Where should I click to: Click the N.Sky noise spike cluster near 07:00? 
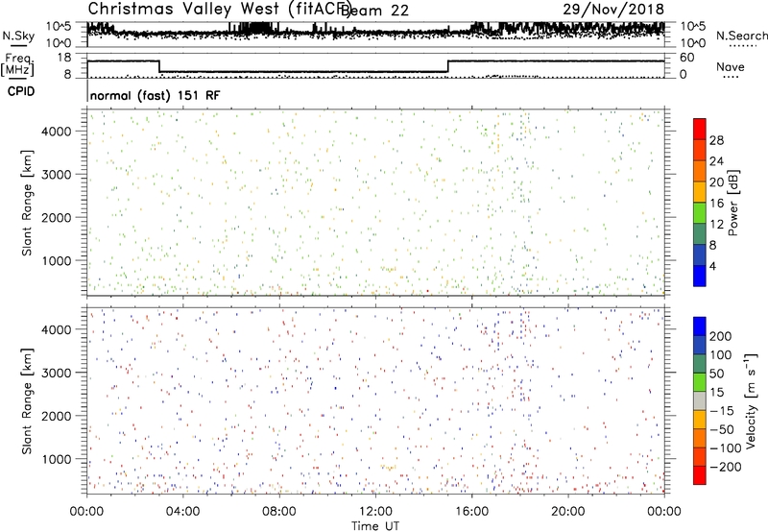[255, 28]
